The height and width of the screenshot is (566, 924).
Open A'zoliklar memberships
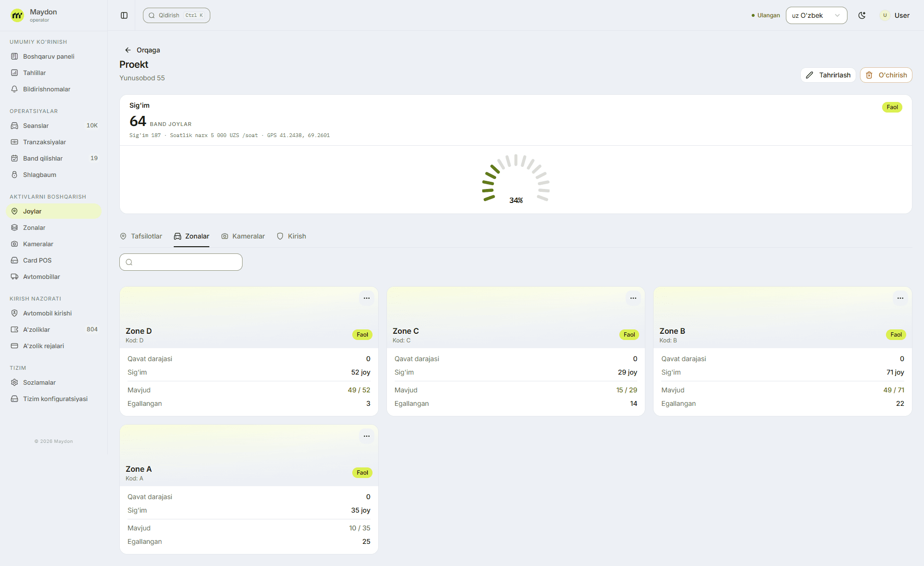53,329
